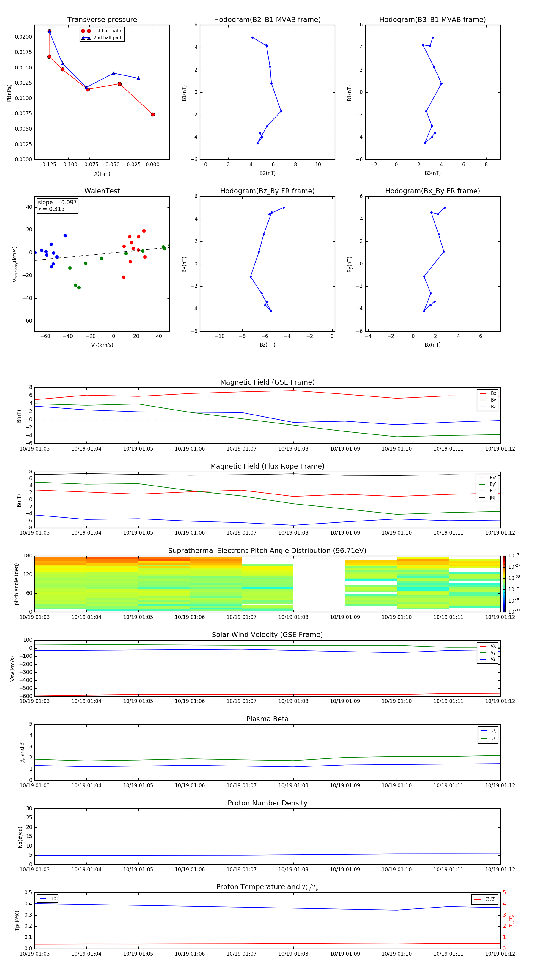Click the Suprathermal Electrons Pitch Angle Distribution title
Image resolution: width=535 pixels, height=980 pixels.
click(x=267, y=551)
